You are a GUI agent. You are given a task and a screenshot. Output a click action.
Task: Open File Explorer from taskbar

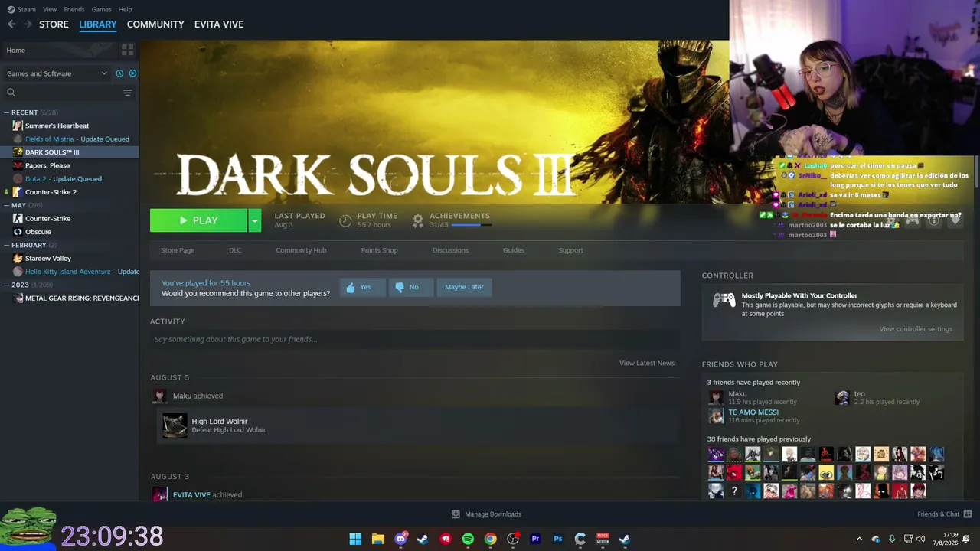click(377, 539)
